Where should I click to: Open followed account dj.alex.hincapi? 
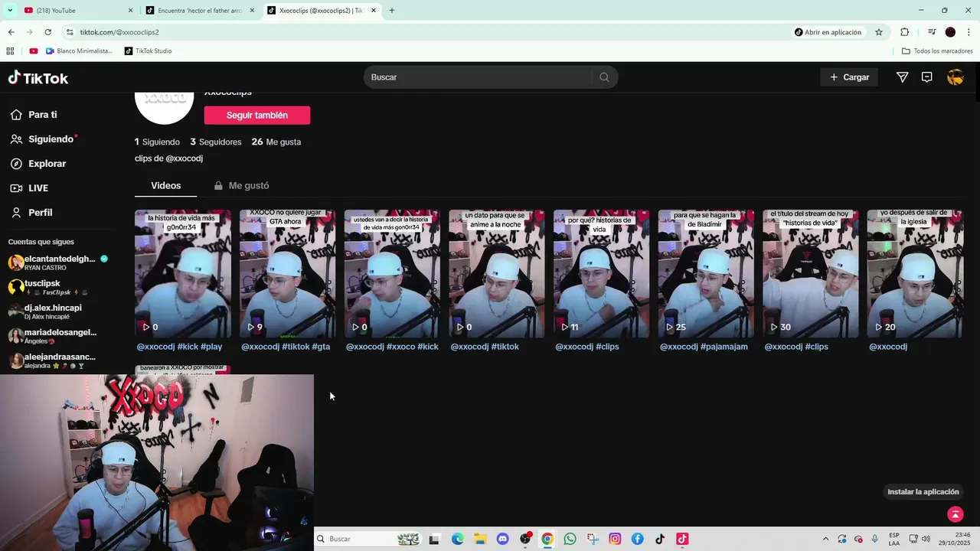(x=45, y=311)
